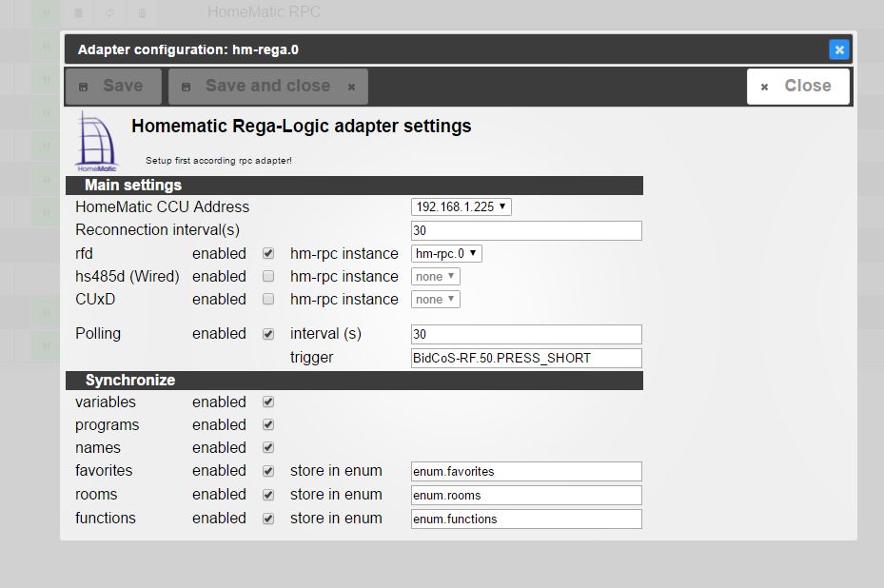This screenshot has width=884, height=588.
Task: Toggle the functions synchronize checkbox
Action: [x=268, y=519]
